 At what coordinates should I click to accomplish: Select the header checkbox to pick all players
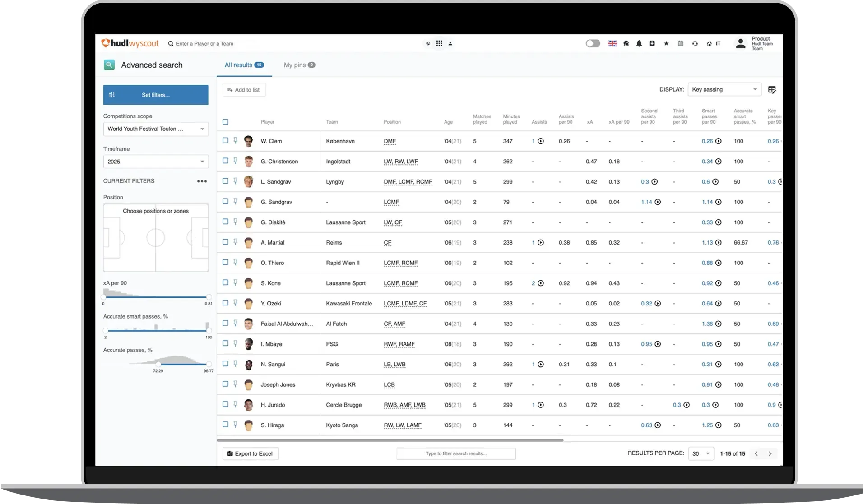point(226,122)
